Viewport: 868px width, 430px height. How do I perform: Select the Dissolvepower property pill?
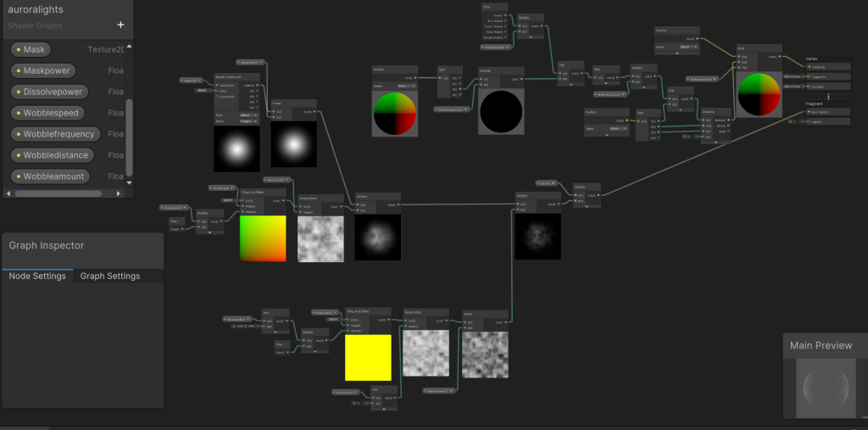(49, 92)
